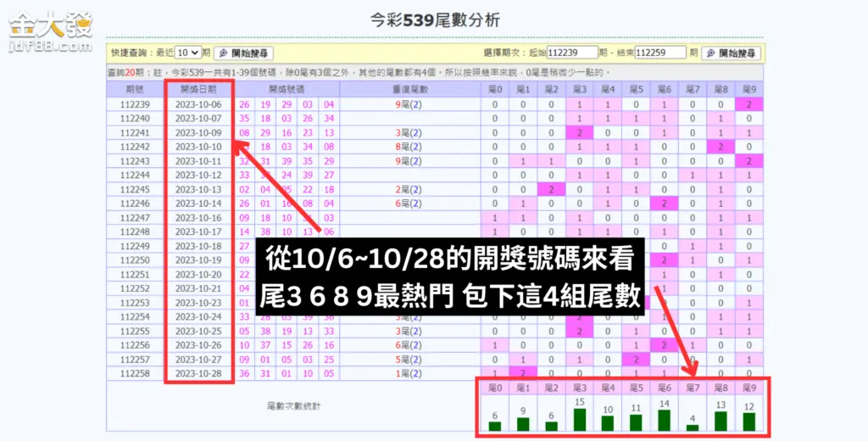868x441 pixels.
Task: Click the draw date 2023-10-24
Action: [x=198, y=317]
